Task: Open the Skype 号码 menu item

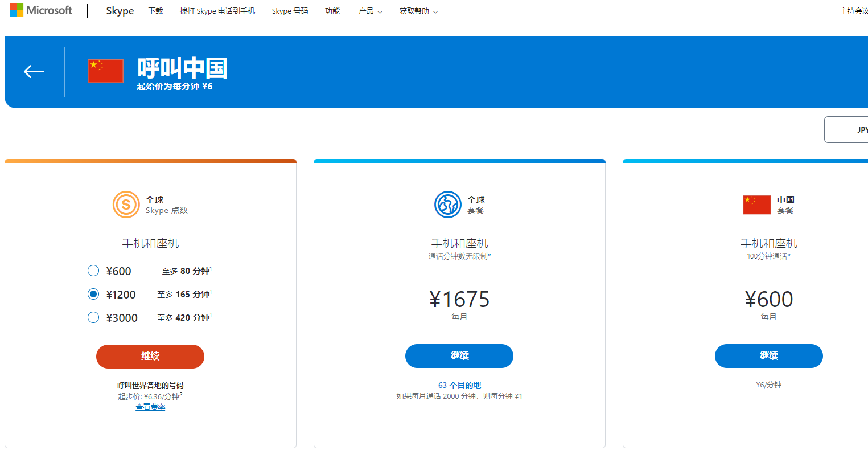Action: [x=290, y=11]
